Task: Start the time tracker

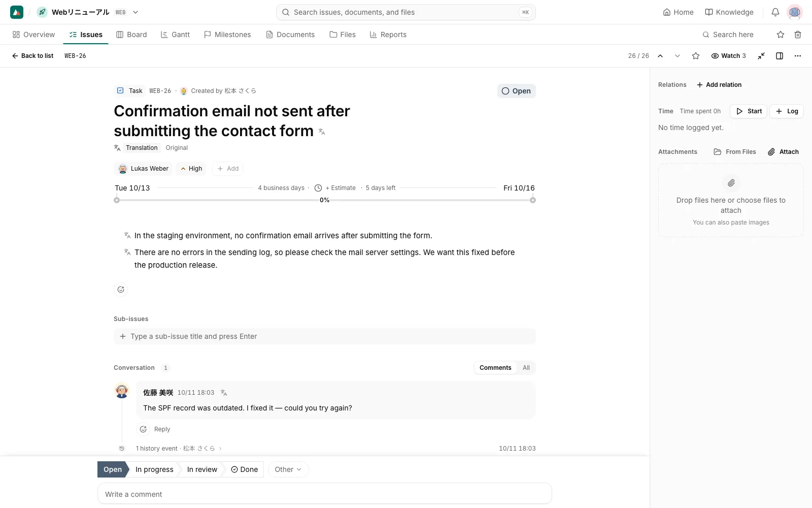Action: (749, 111)
